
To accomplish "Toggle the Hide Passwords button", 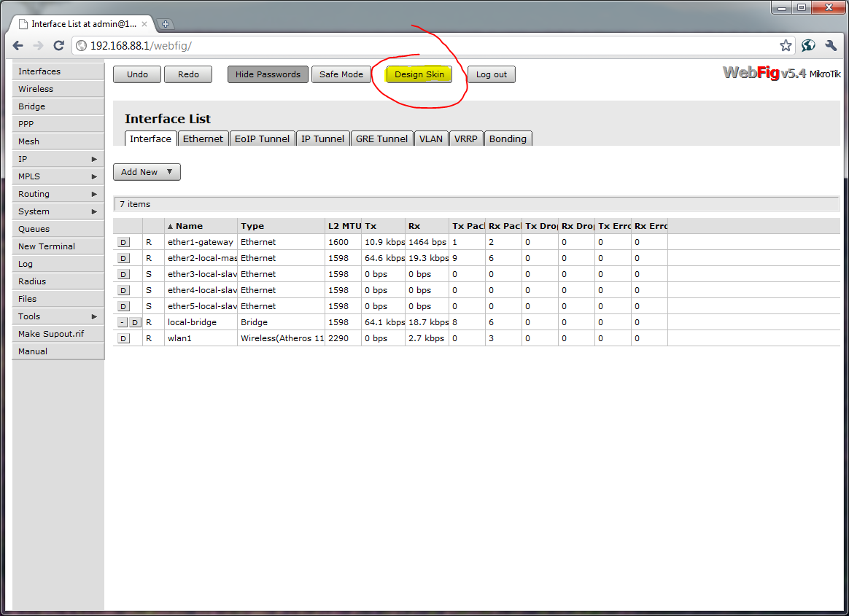I will point(268,74).
